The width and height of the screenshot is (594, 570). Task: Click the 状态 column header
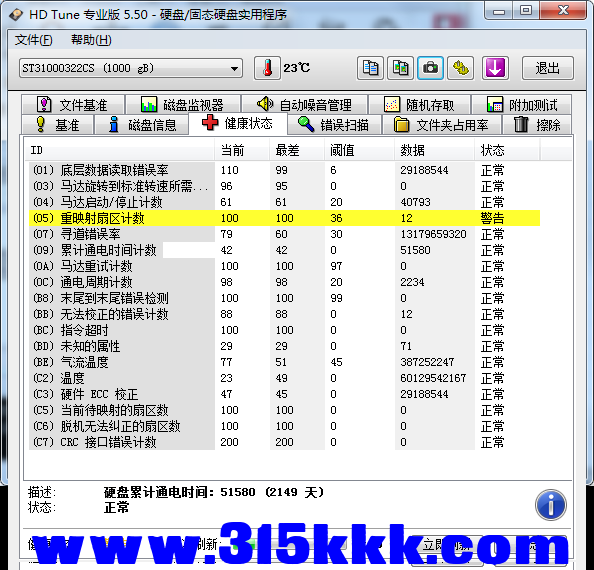tap(507, 150)
